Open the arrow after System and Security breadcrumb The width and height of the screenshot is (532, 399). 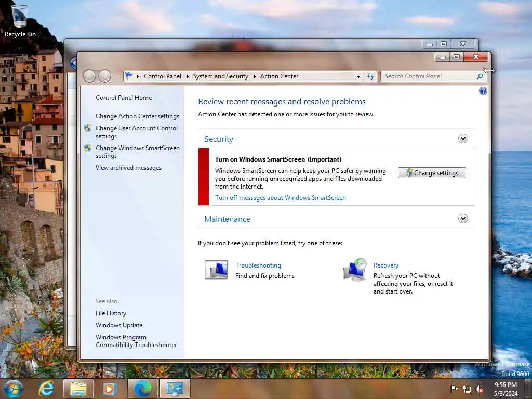(x=255, y=77)
